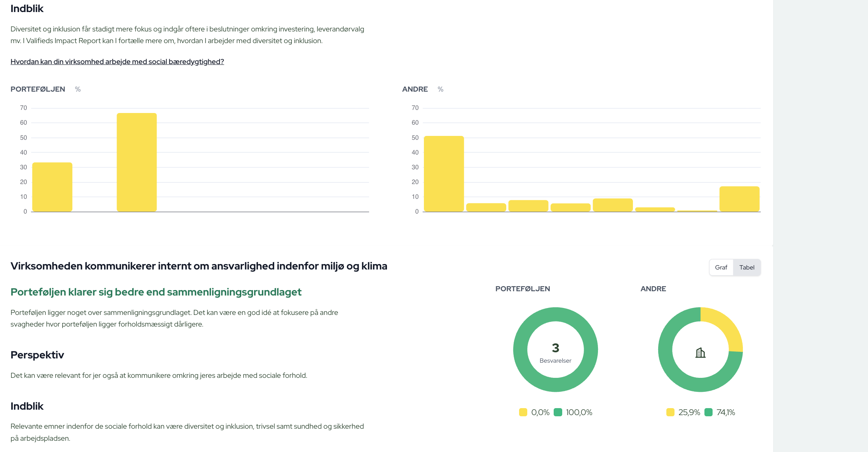Click the % label next to PORTEFØLJEN
The height and width of the screenshot is (452, 868).
78,89
